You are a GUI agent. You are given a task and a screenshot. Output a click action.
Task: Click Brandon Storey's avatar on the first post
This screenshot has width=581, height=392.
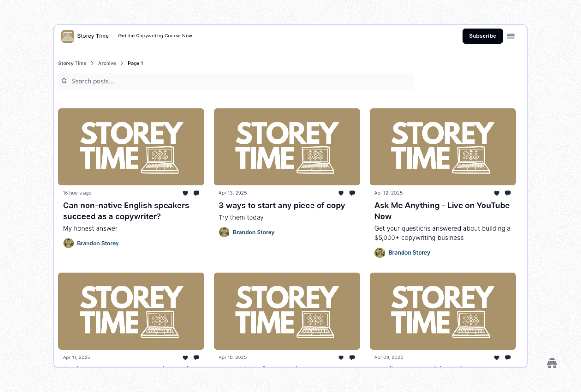click(x=68, y=243)
